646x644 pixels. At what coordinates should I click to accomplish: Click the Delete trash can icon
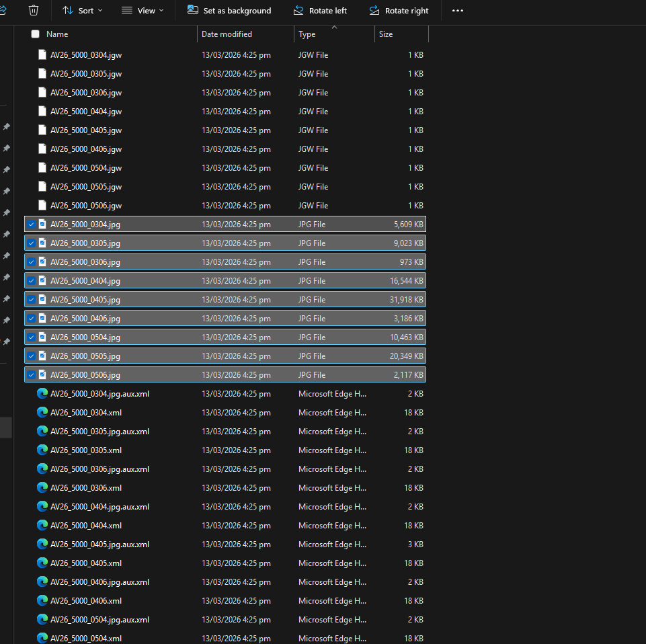tap(34, 10)
